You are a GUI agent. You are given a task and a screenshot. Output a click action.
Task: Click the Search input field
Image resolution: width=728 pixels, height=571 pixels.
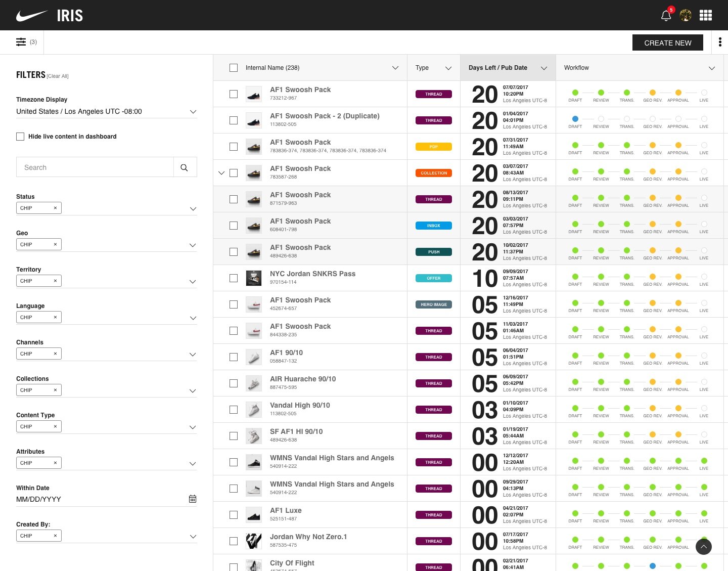tap(95, 167)
